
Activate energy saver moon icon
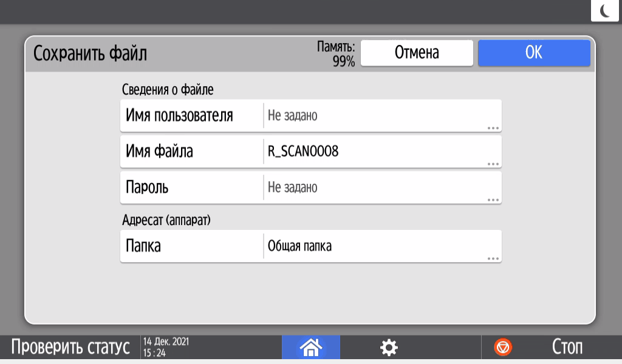click(x=604, y=10)
